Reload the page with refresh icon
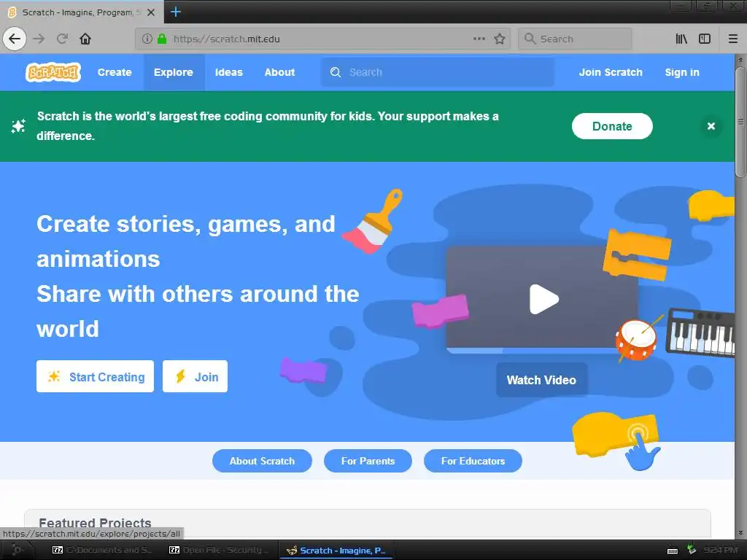The width and height of the screenshot is (747, 560). (x=62, y=39)
